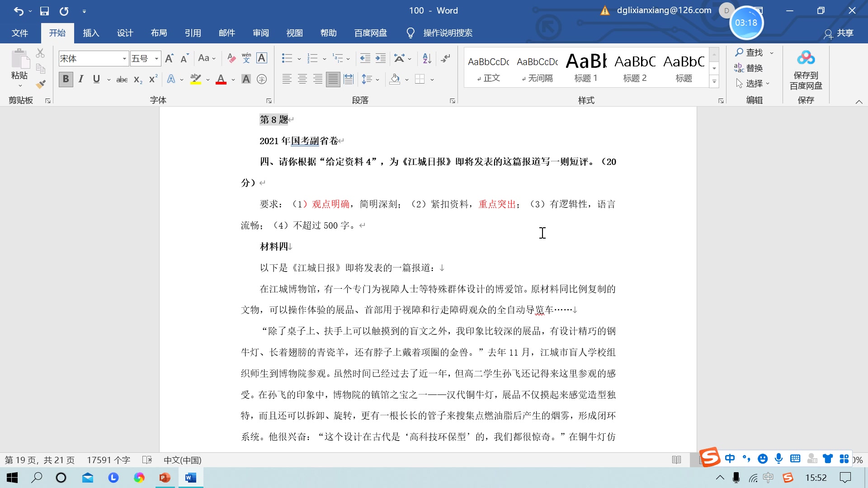Click the numbered list icon
868x488 pixels.
[312, 58]
